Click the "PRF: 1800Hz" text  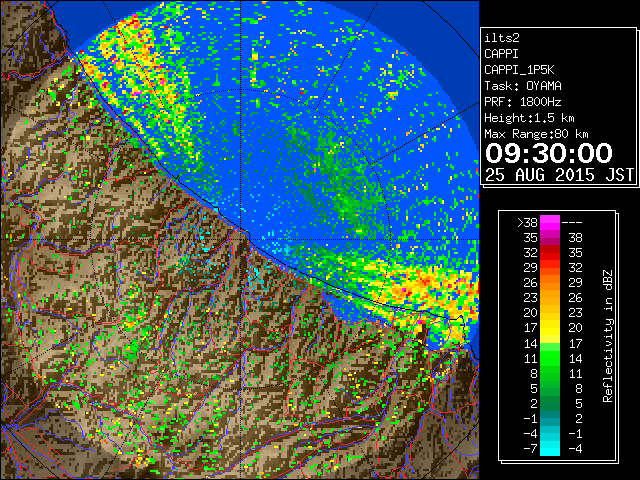[523, 102]
